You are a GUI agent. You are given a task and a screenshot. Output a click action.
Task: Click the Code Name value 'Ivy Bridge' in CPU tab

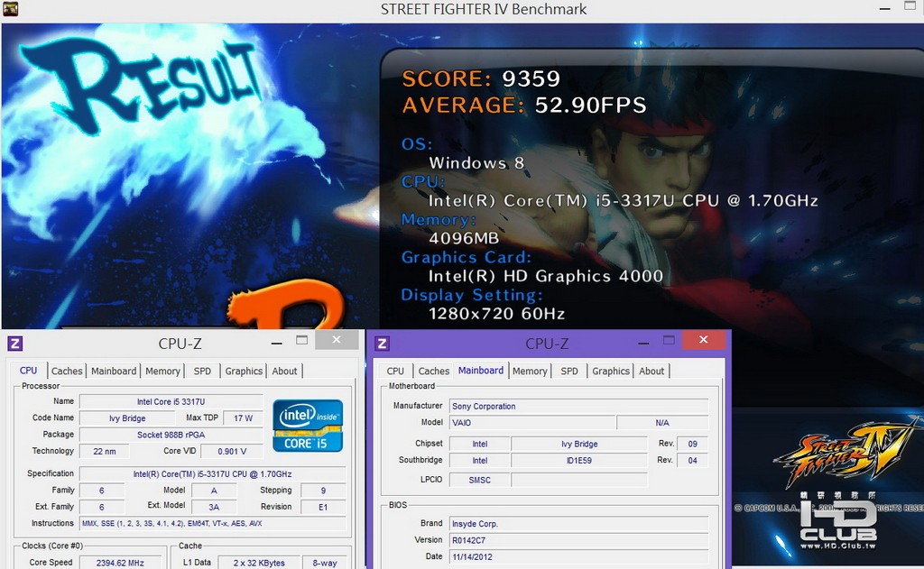pos(127,418)
